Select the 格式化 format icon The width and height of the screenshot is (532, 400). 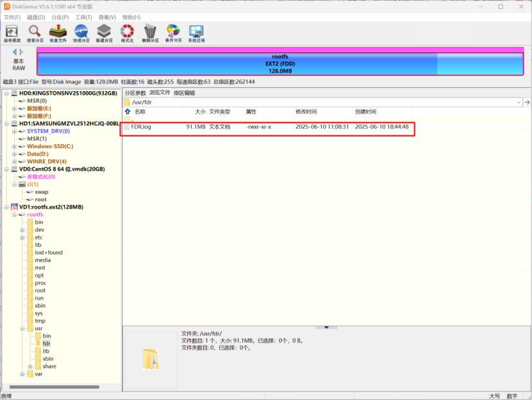point(127,33)
